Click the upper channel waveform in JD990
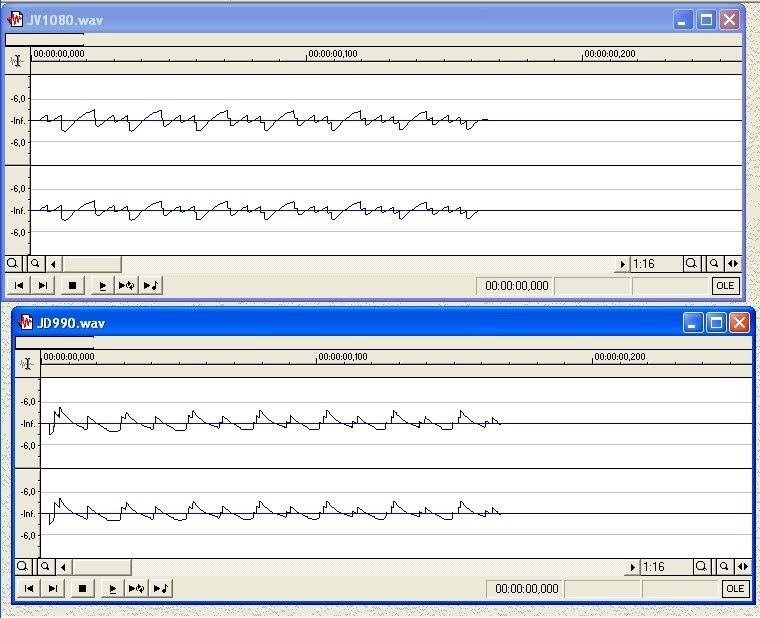The height and width of the screenshot is (618, 760). click(396, 423)
